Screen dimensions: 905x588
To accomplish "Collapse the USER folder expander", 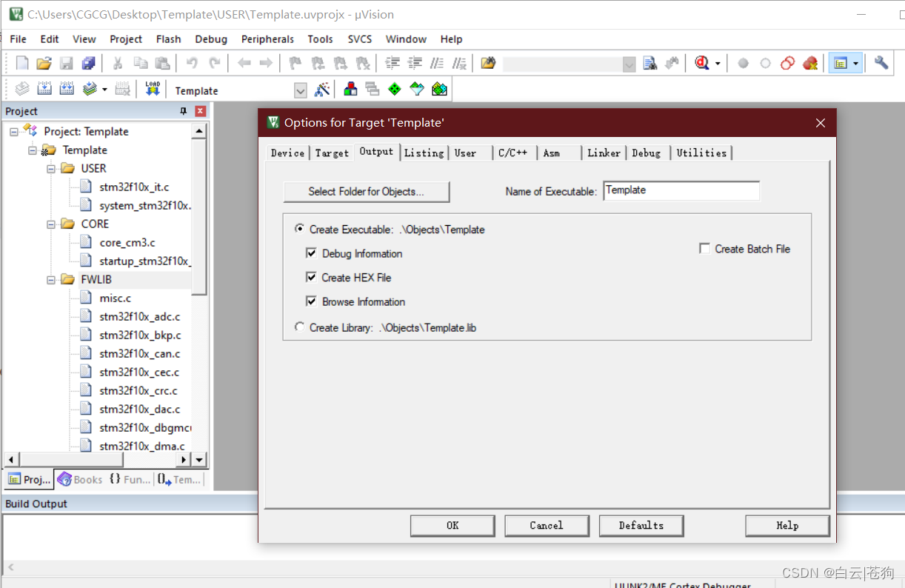I will [x=51, y=169].
